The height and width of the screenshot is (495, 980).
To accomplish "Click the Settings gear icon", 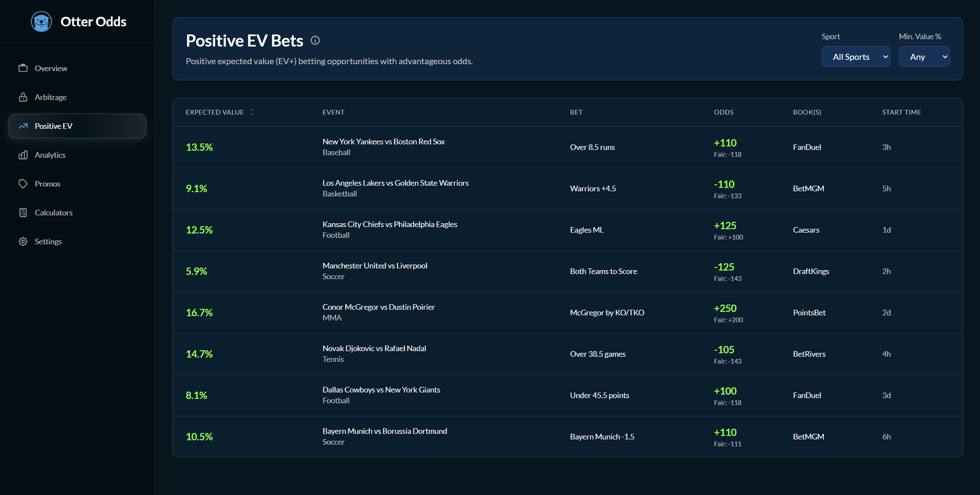I will point(23,241).
